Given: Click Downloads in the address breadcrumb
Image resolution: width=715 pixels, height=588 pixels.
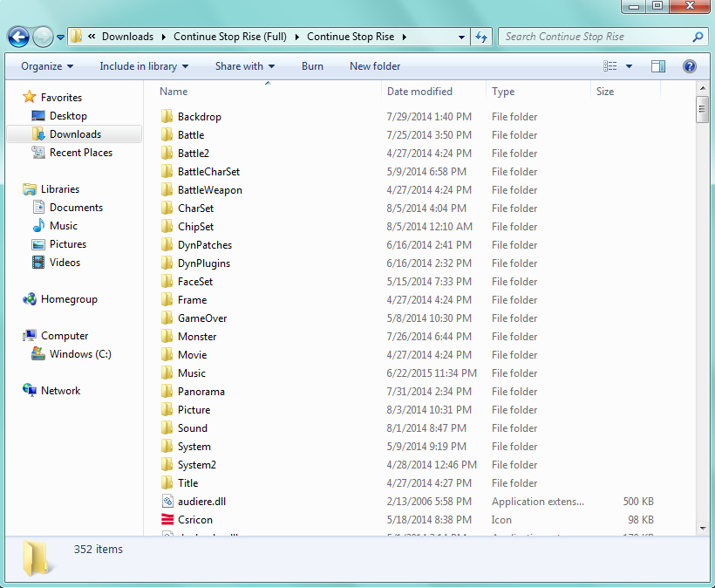Looking at the screenshot, I should pos(127,37).
